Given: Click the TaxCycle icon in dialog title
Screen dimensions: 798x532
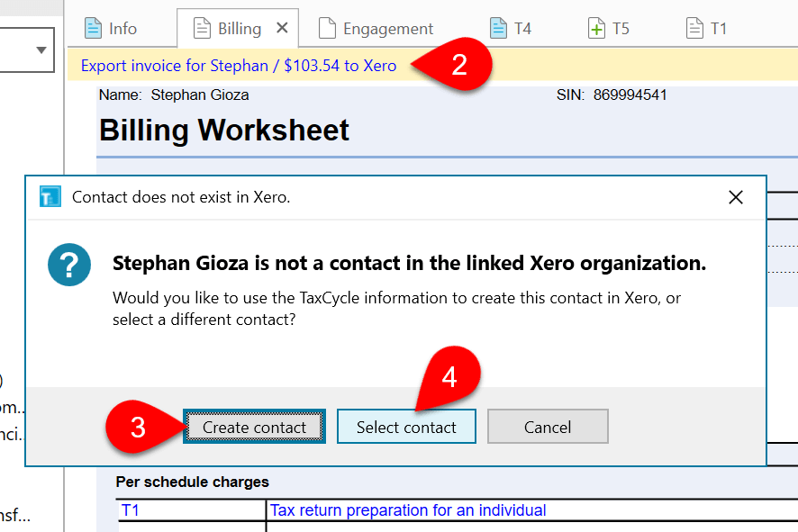Looking at the screenshot, I should [50, 197].
